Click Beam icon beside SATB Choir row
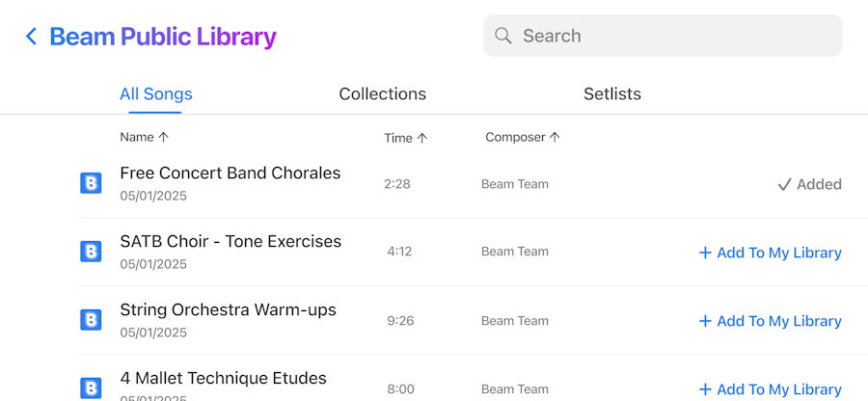Viewport: 868px width, 401px height. tap(91, 252)
